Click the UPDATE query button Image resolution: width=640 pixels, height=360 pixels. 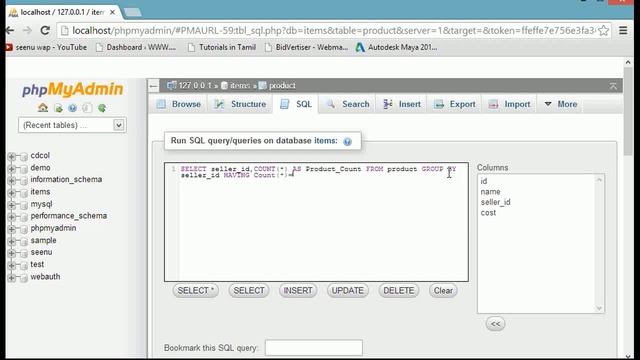point(347,291)
